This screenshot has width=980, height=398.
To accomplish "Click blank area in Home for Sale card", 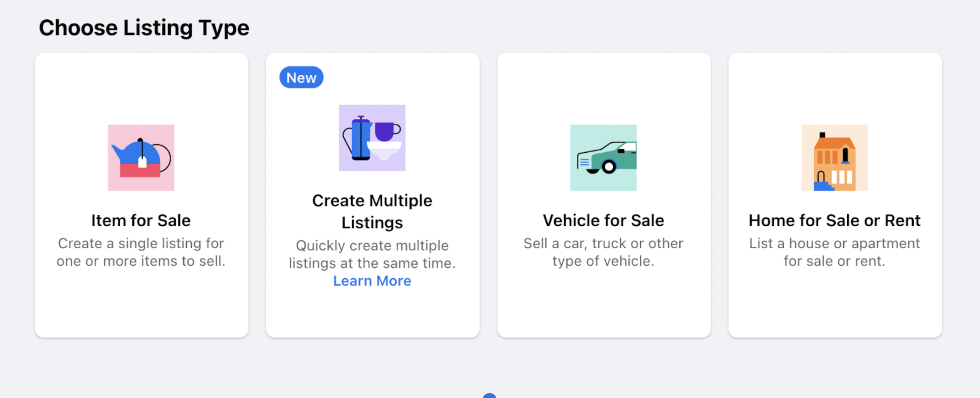I will [835, 304].
